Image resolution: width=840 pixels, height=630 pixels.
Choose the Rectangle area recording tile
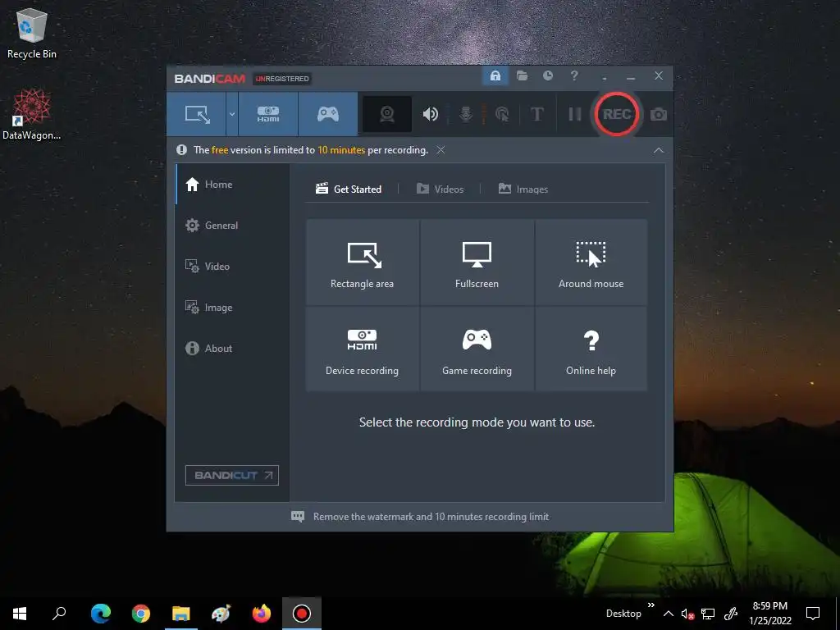[362, 262]
